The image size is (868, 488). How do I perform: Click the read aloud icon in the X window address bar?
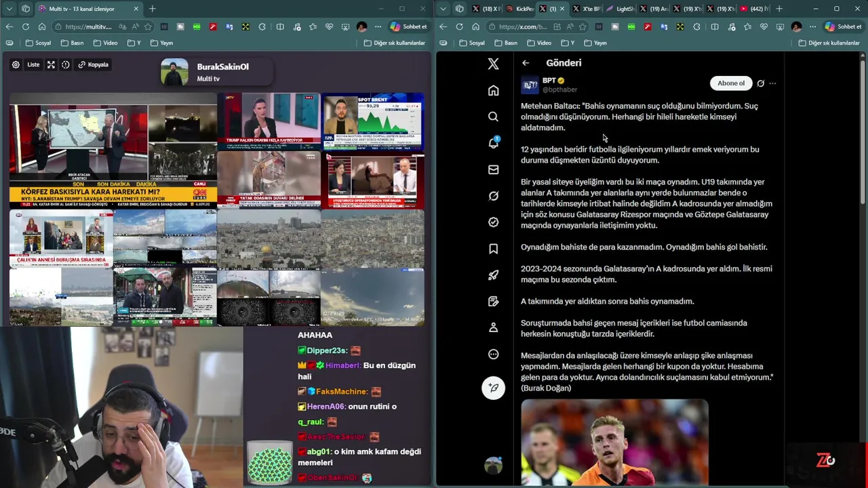(x=569, y=26)
